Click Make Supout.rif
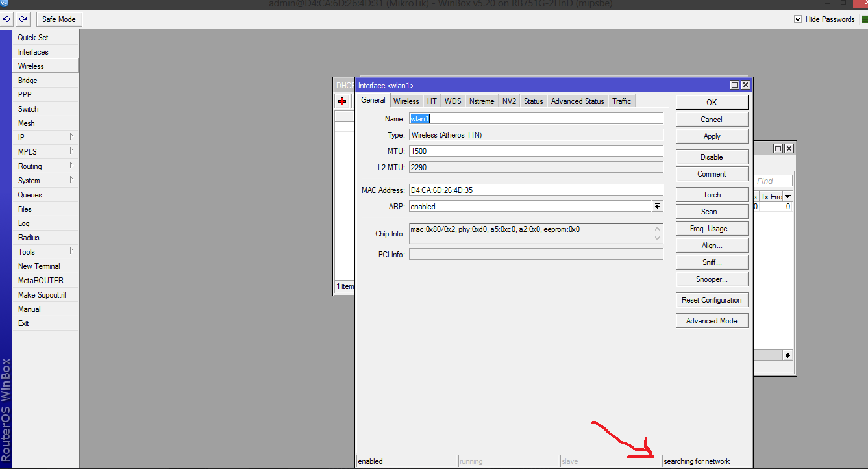Screen dimensions: 868x469 pos(45,295)
